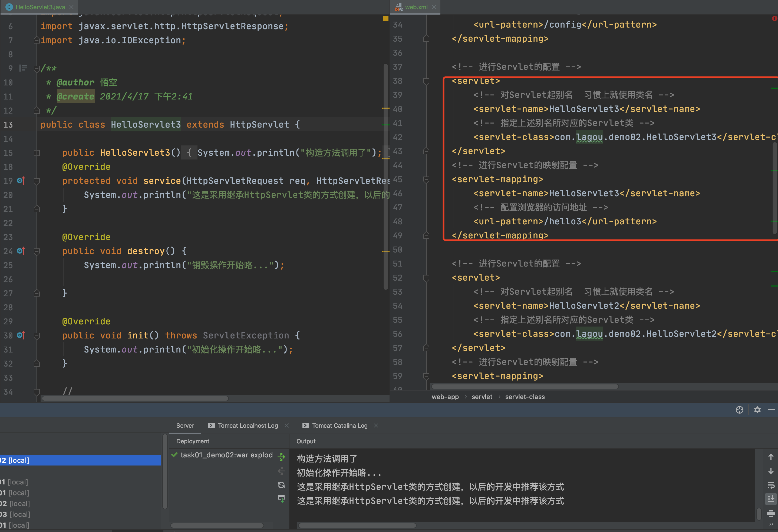Viewport: 778px width, 532px height.
Task: Click the override gutter icon beside init method
Action: [21, 335]
